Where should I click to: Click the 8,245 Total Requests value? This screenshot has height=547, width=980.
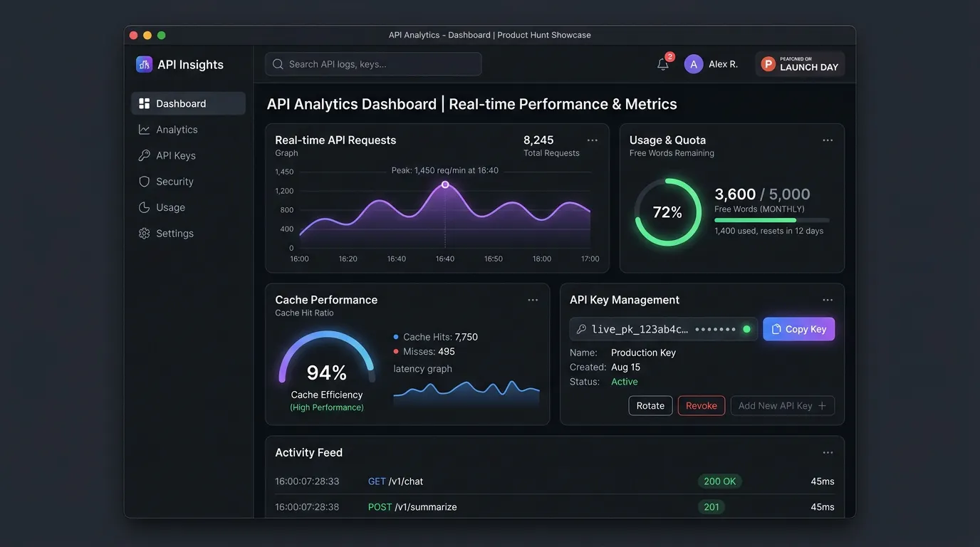(x=538, y=140)
